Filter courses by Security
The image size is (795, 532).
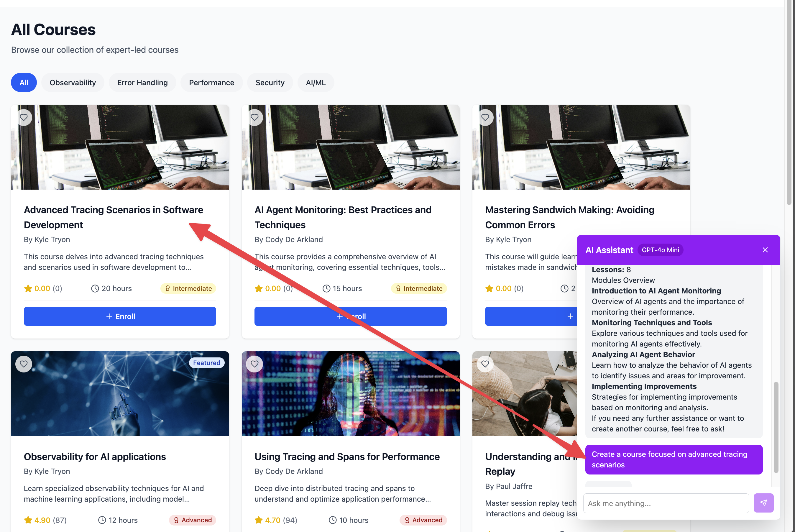(x=270, y=83)
